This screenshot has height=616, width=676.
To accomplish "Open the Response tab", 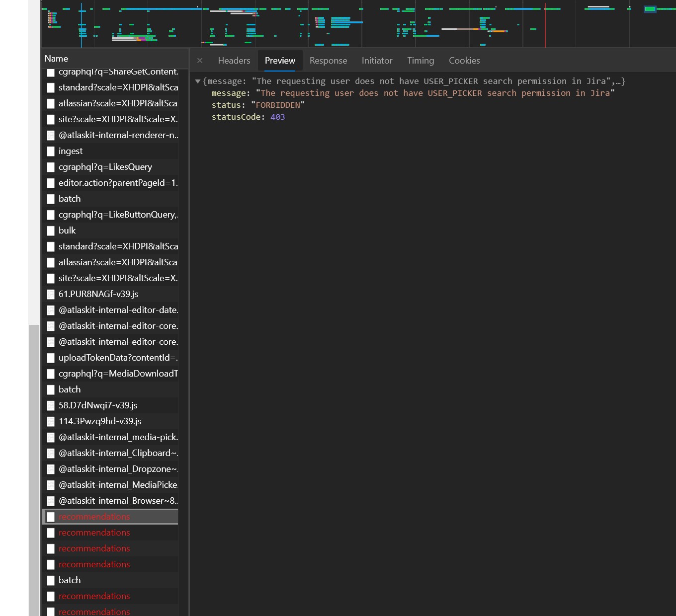I will click(x=328, y=61).
